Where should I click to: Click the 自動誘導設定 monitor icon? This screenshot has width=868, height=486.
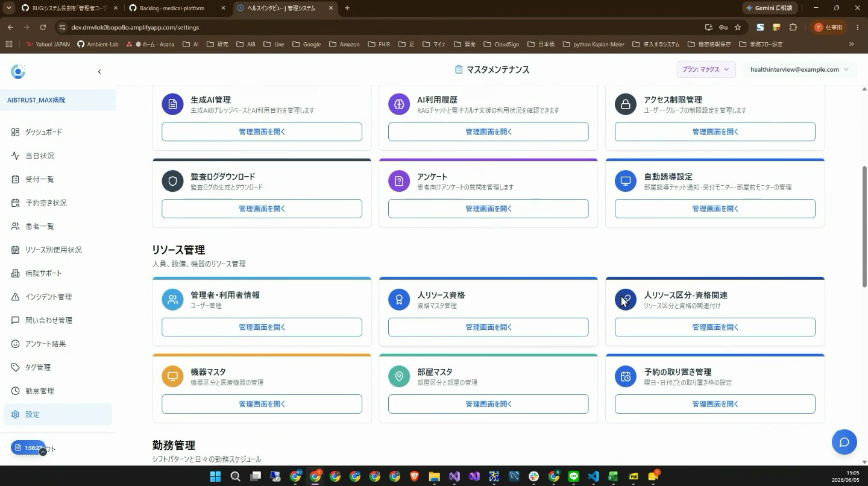coord(626,181)
